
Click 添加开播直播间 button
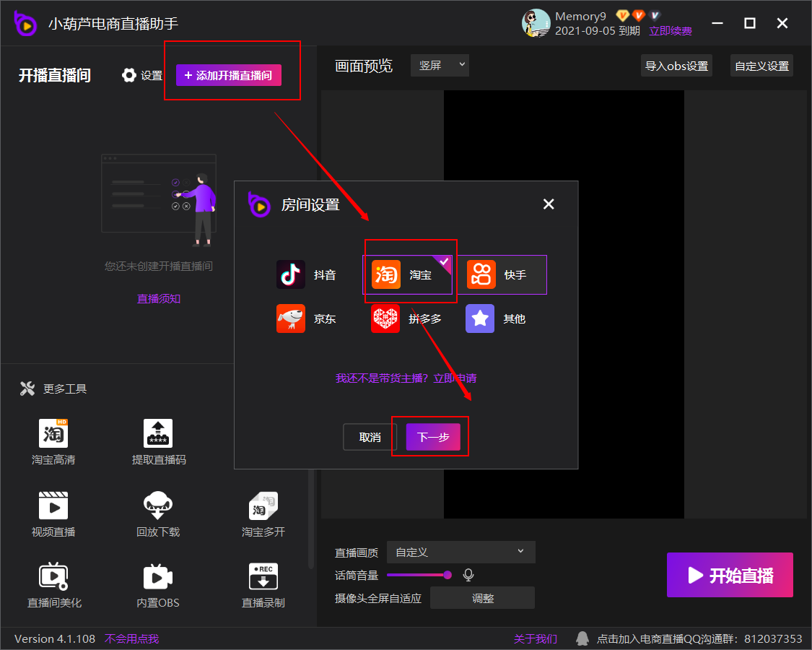click(x=228, y=75)
